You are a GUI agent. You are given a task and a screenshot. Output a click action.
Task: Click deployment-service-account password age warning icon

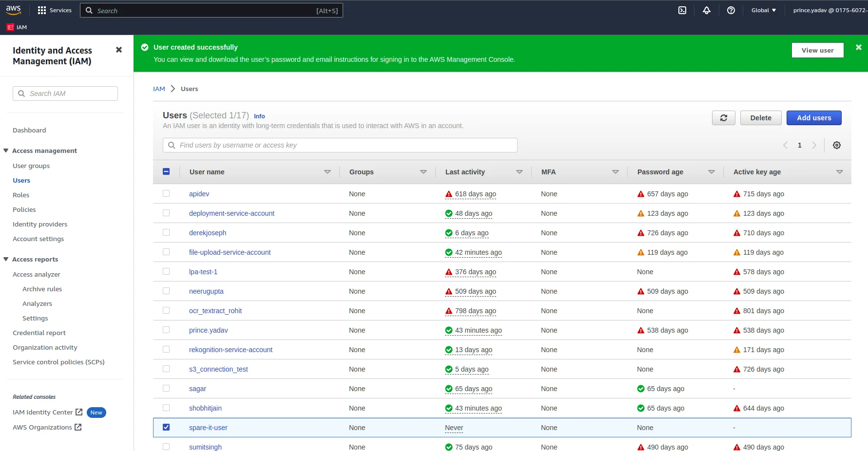[641, 213]
